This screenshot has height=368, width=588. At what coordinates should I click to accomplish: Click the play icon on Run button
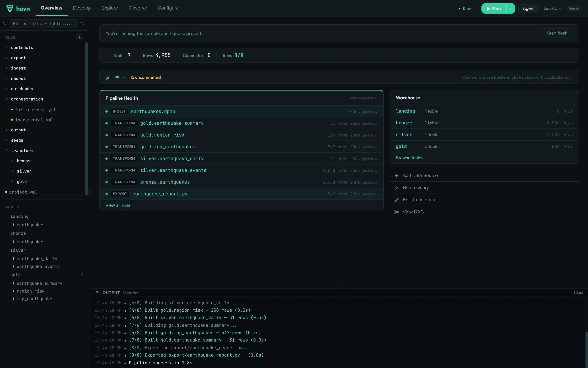tap(488, 9)
